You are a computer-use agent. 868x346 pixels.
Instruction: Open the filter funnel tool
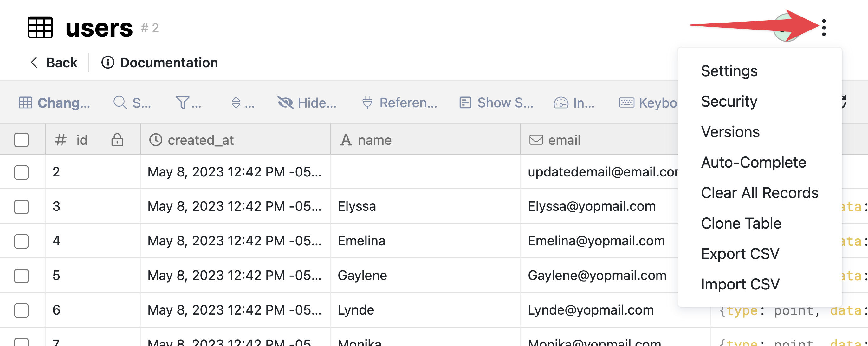[183, 103]
